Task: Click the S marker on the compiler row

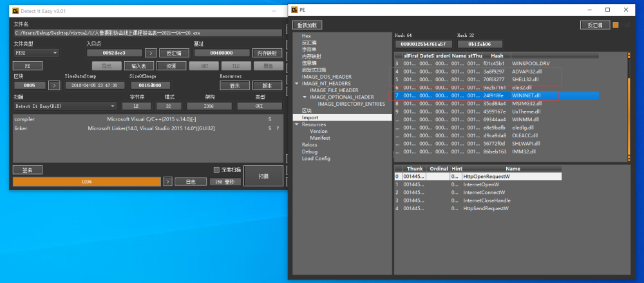Action: coord(270,119)
